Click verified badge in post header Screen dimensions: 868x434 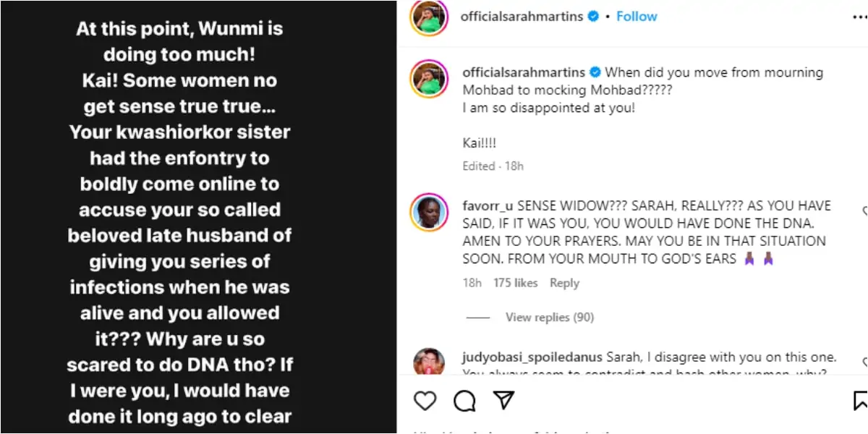(593, 16)
